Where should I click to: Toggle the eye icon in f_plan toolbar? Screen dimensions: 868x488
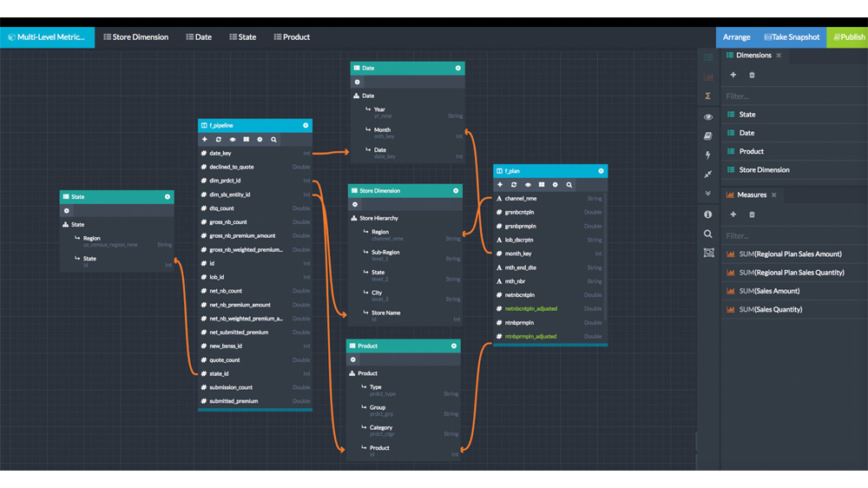point(528,185)
